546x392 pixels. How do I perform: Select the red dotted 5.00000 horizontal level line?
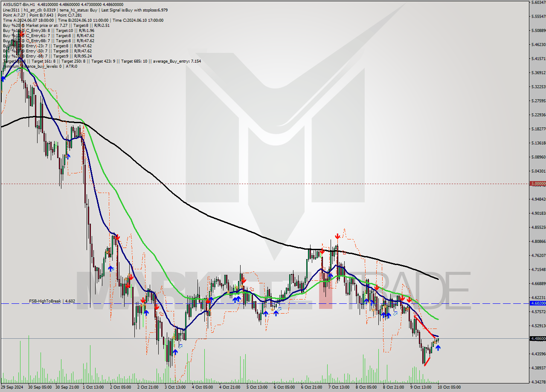(264, 184)
